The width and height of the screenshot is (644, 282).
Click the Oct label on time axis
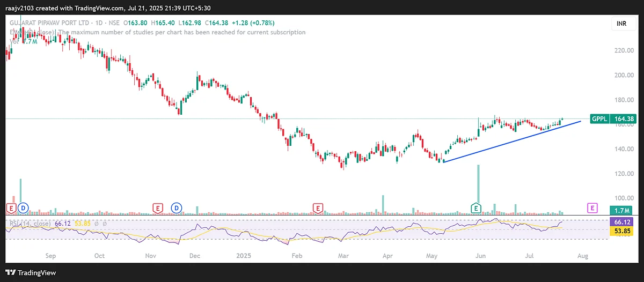tap(100, 256)
